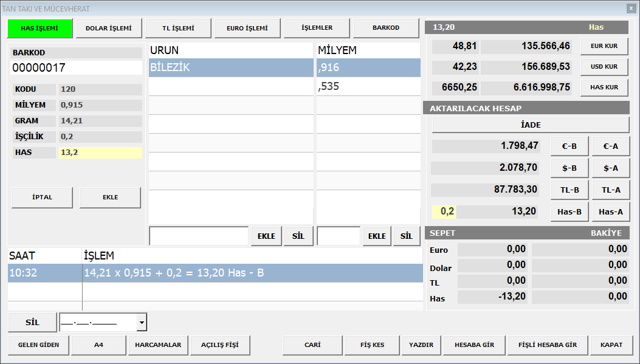Select the BİLEZİK row in the URUN list
This screenshot has width=640, height=364.
[231, 67]
